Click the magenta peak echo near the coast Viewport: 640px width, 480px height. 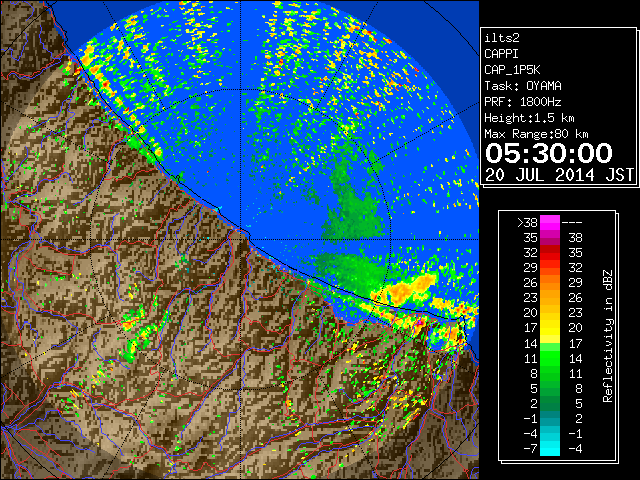419,322
